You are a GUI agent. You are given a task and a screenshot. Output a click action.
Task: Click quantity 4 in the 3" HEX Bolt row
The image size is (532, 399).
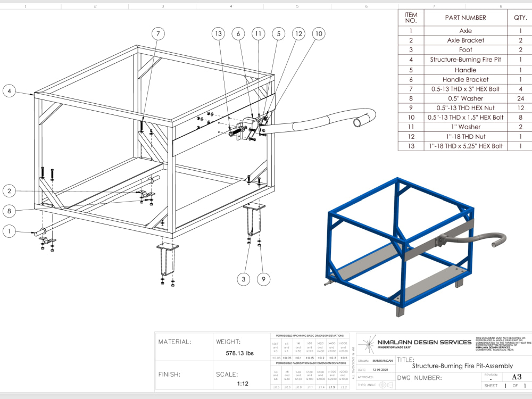pos(520,89)
